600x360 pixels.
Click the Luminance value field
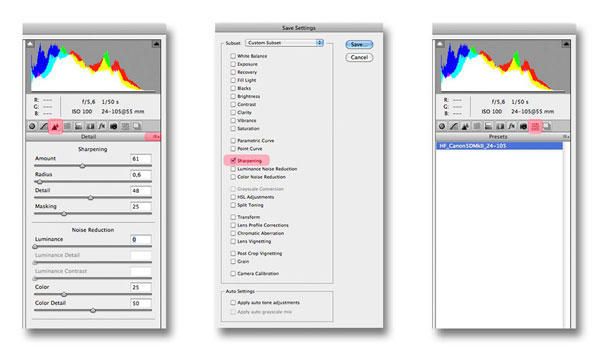tap(140, 239)
